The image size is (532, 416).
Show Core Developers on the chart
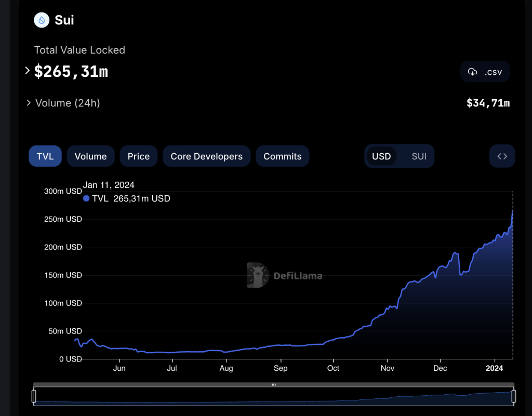coord(206,156)
